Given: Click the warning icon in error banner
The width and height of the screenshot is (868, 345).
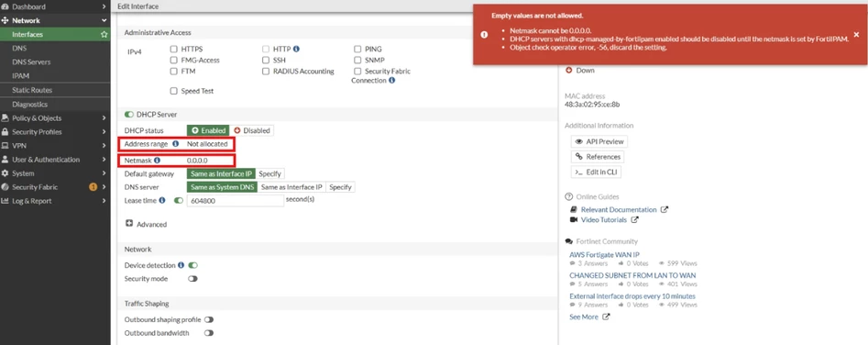Looking at the screenshot, I should (x=484, y=34).
